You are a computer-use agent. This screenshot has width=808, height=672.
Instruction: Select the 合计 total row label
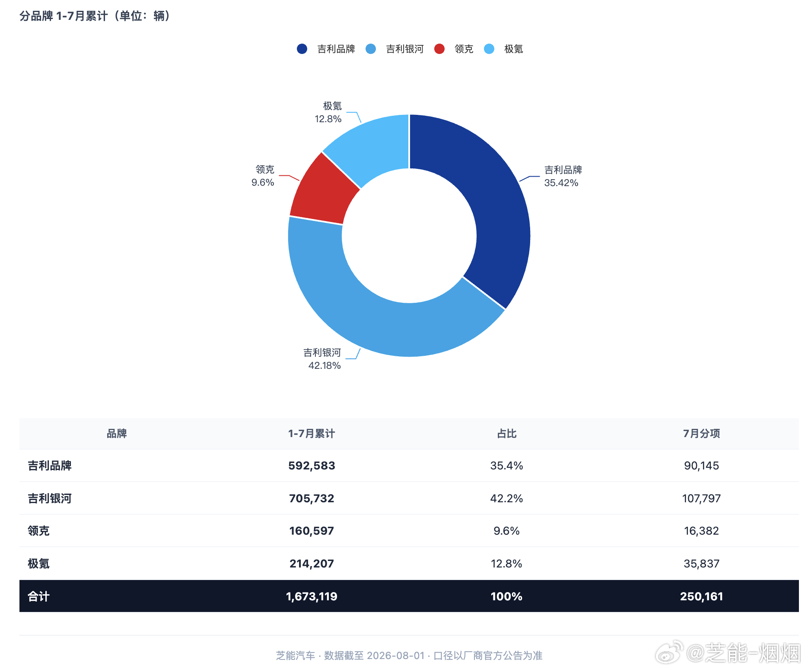[38, 596]
